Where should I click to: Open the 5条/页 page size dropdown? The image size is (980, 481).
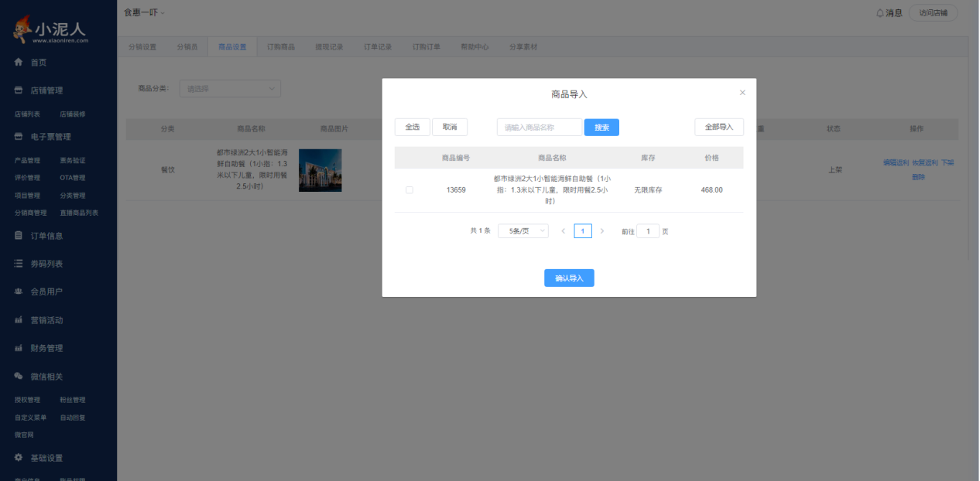[523, 231]
